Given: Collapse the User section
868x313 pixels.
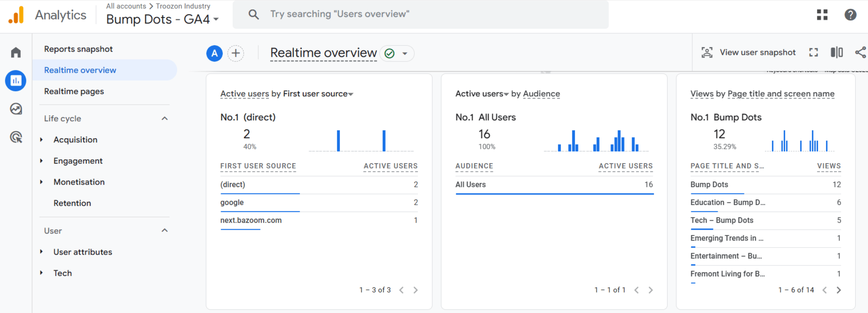Looking at the screenshot, I should coord(165,230).
